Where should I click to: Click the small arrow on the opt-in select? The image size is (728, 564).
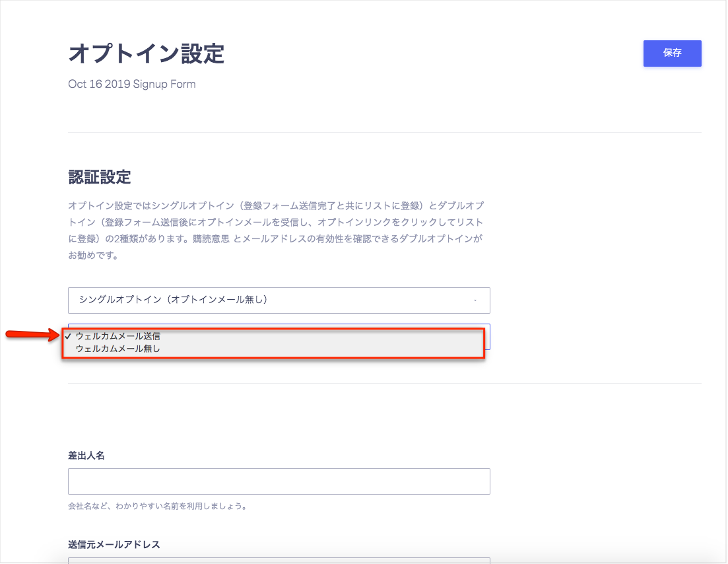pos(475,300)
